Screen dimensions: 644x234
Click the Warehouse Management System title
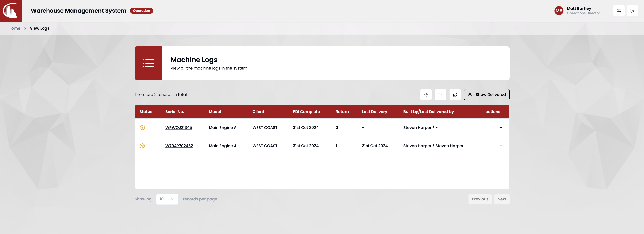[x=78, y=11]
